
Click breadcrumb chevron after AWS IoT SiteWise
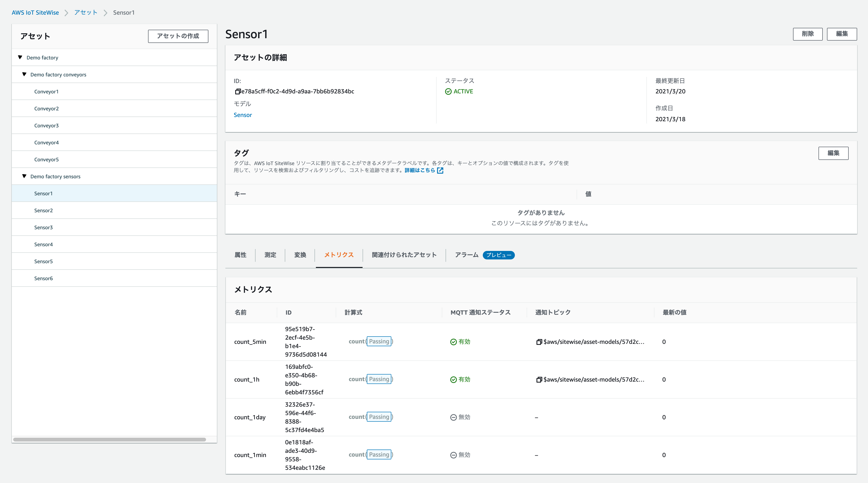(66, 13)
